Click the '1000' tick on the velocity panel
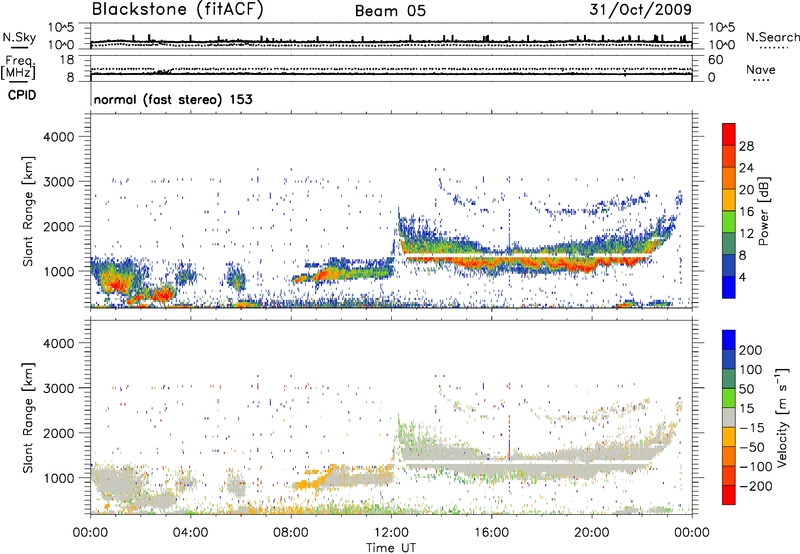 tap(59, 478)
